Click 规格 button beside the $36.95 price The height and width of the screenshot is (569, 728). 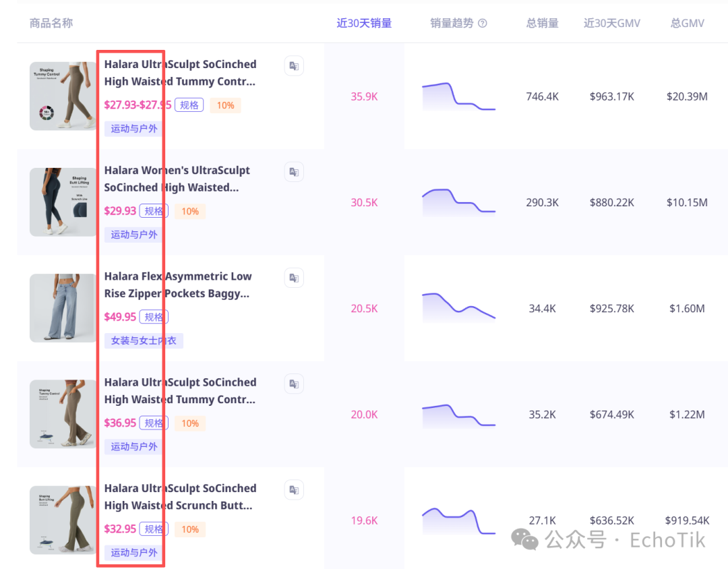[154, 423]
